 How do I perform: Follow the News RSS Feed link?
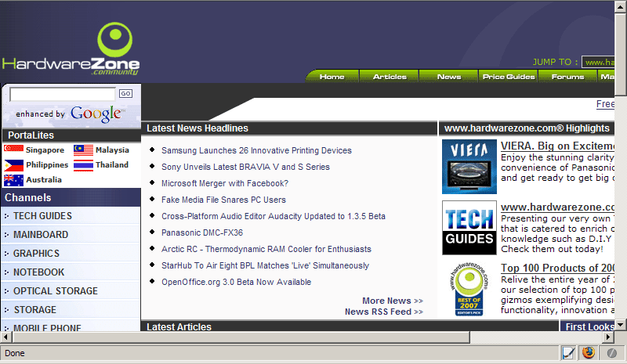(x=384, y=312)
